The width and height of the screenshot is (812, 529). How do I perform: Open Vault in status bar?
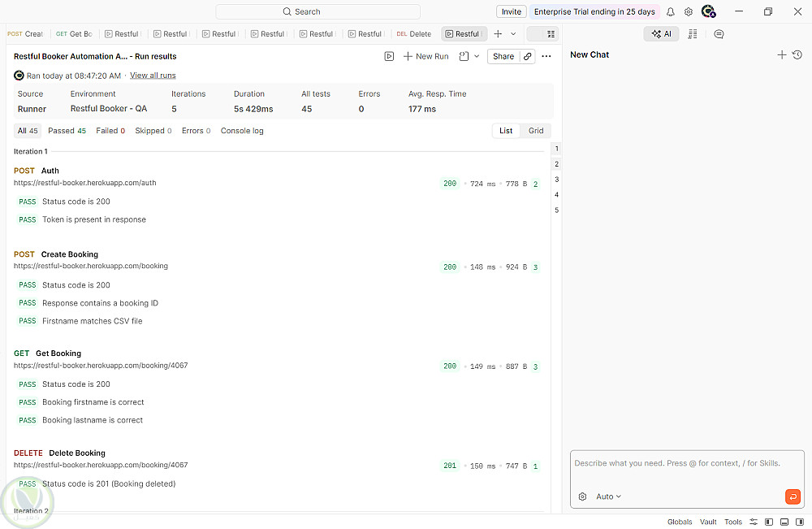click(x=708, y=522)
